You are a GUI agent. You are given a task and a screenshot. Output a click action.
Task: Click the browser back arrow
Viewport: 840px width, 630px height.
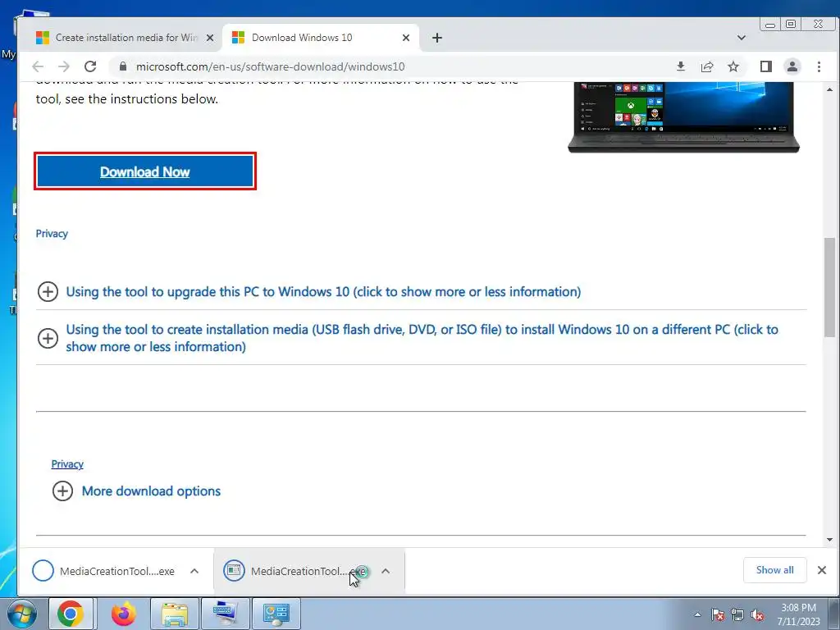coord(38,66)
